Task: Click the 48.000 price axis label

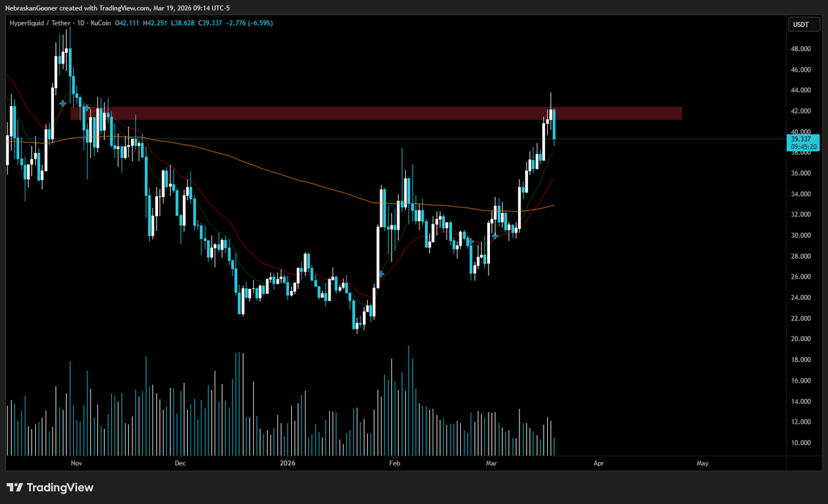Action: coord(801,49)
